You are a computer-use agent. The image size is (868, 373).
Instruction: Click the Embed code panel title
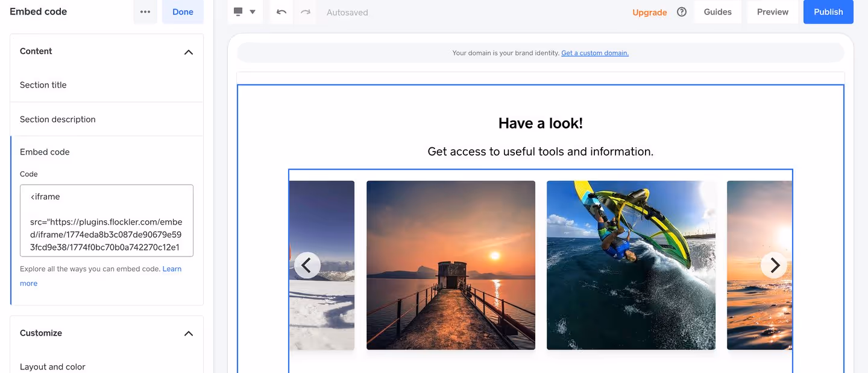pyautogui.click(x=39, y=11)
